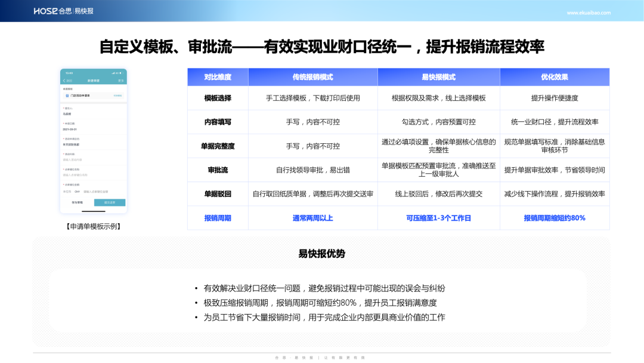
Task: Click the 易快报优势 section heading
Action: coord(321,254)
